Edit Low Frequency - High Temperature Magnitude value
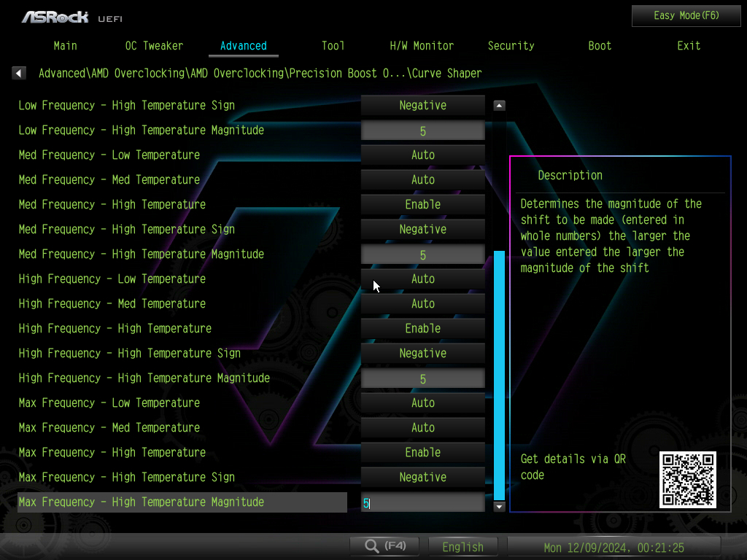 422,131
